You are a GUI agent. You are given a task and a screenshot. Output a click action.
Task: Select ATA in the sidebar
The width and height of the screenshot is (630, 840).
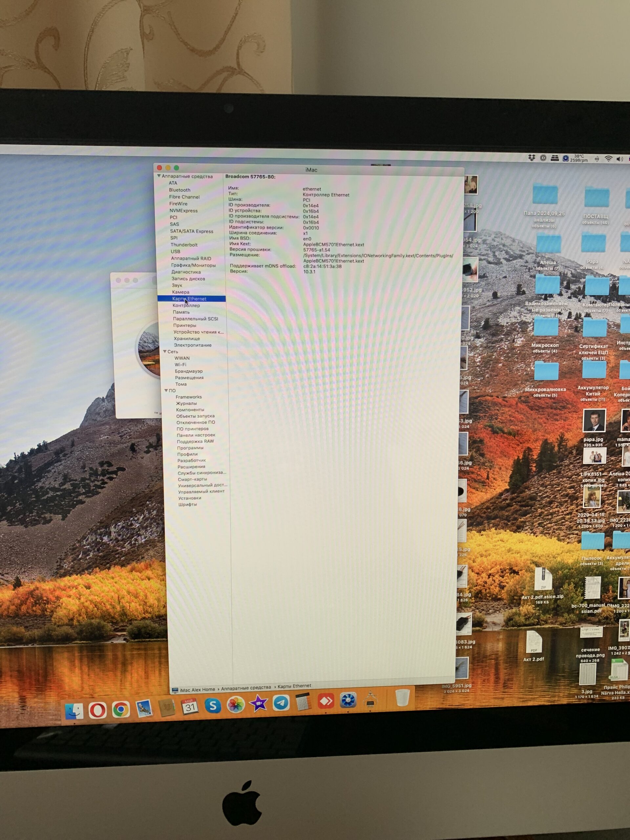point(173,183)
